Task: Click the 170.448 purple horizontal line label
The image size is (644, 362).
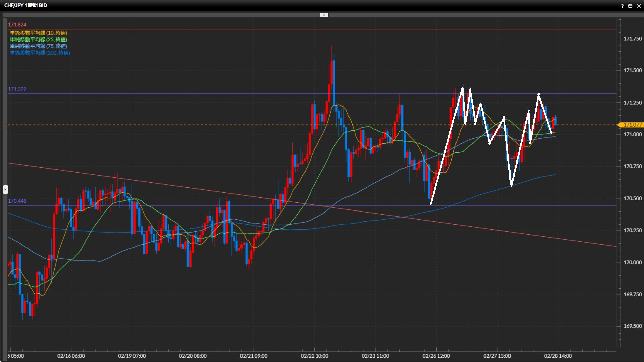Action: pyautogui.click(x=17, y=201)
